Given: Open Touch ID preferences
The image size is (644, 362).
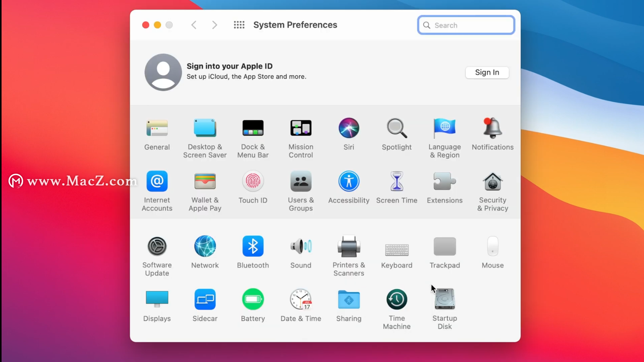Looking at the screenshot, I should coord(253,181).
